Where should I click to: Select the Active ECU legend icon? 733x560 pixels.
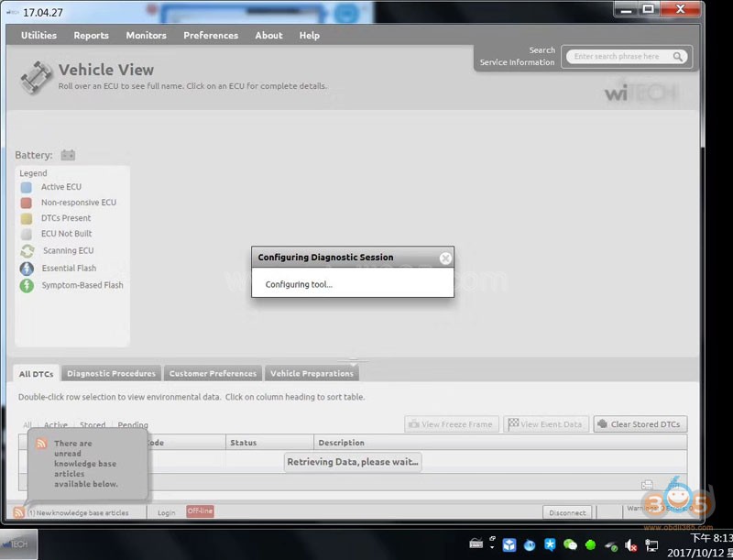click(27, 187)
